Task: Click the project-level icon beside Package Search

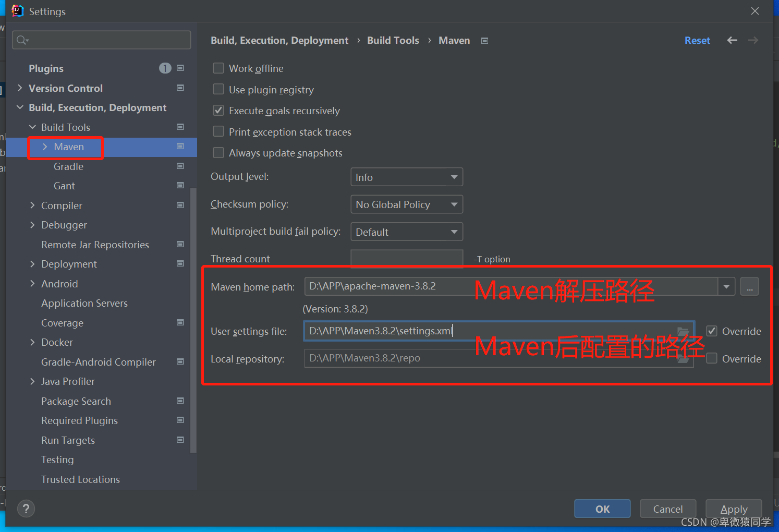Action: click(x=180, y=401)
